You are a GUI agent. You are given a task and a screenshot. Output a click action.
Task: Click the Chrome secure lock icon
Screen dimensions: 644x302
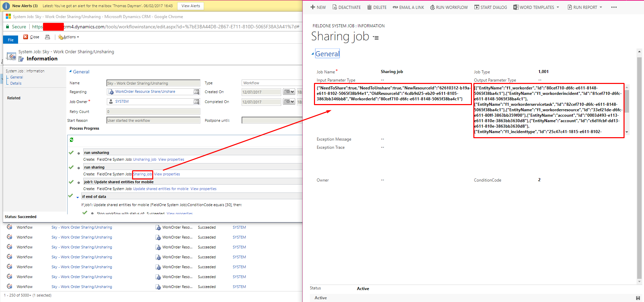8,27
